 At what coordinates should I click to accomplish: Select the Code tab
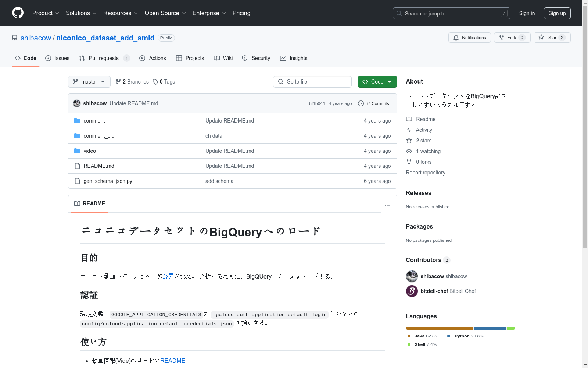tap(25, 58)
